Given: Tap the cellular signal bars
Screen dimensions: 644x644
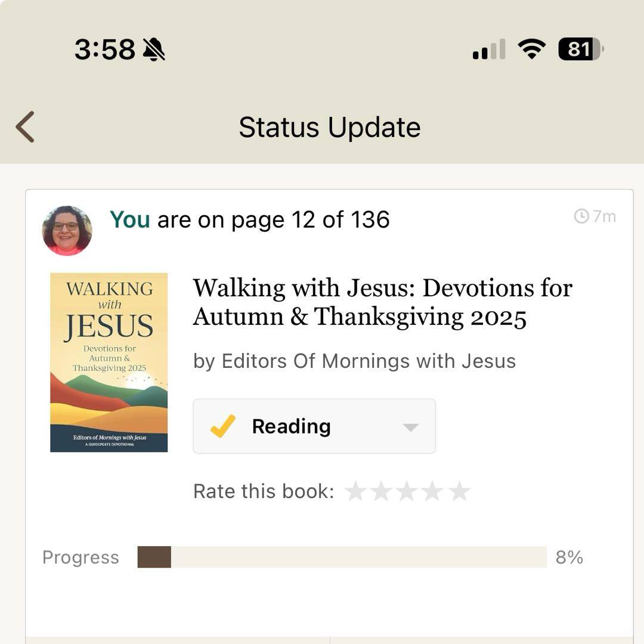Looking at the screenshot, I should click(x=489, y=49).
